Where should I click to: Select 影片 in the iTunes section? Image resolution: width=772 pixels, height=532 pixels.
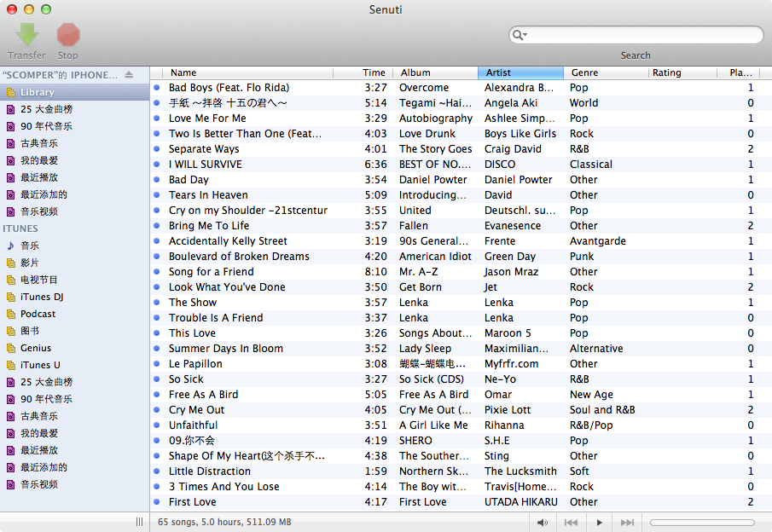click(74, 263)
